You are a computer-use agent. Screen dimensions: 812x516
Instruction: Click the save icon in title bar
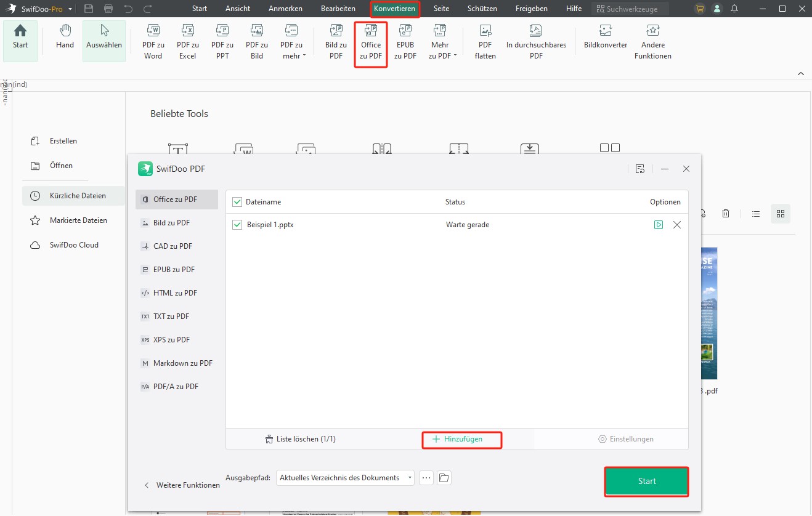click(89, 9)
